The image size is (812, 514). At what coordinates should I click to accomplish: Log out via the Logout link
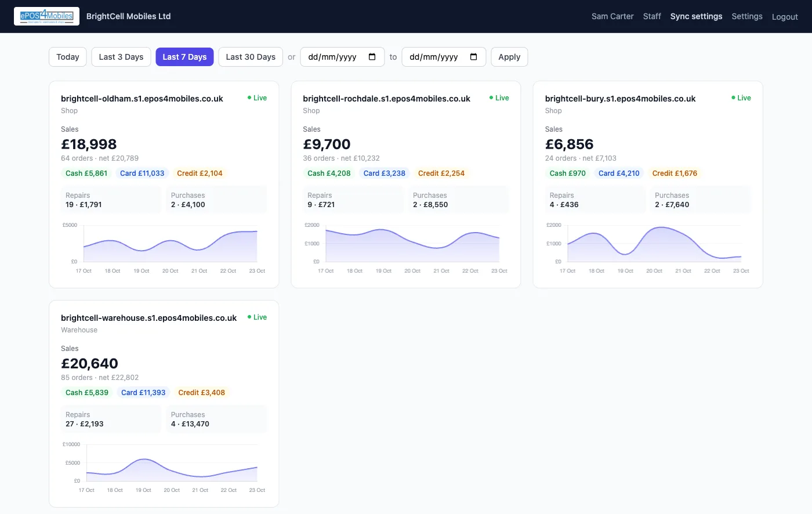point(785,17)
